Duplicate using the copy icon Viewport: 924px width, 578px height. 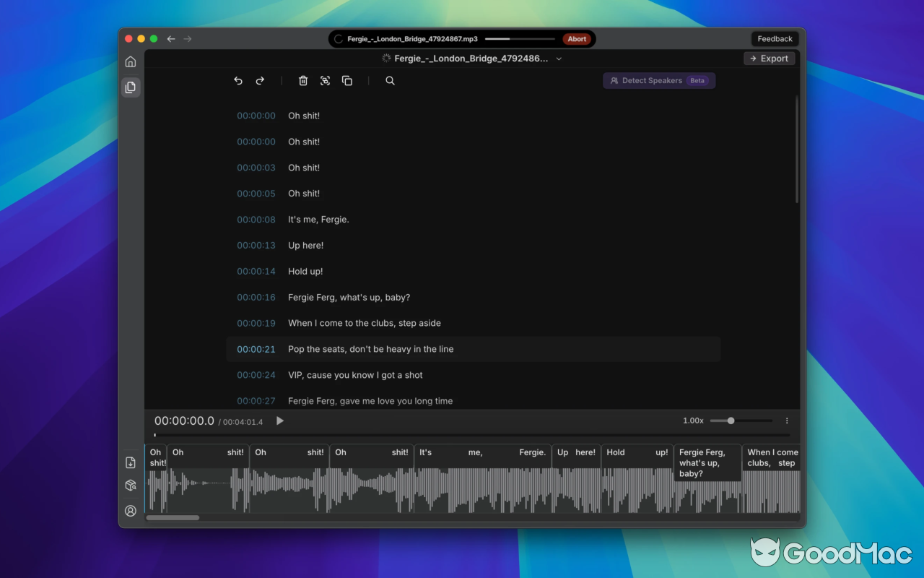point(346,80)
